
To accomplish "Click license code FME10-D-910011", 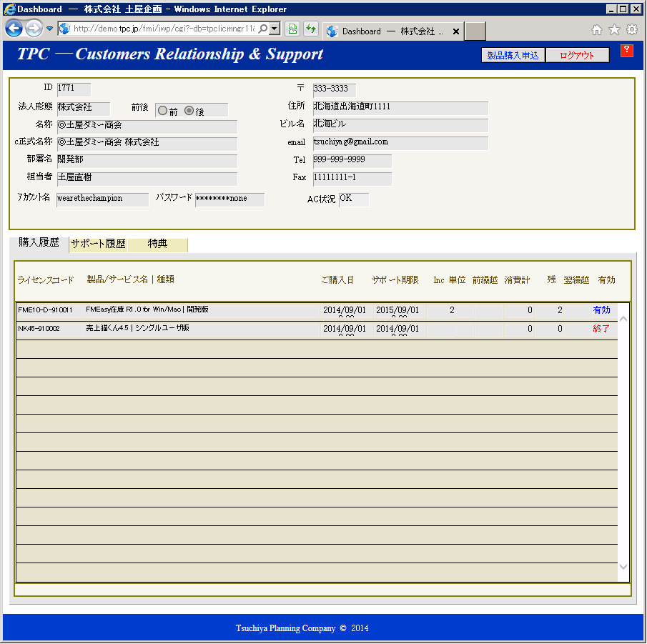I will coord(45,310).
